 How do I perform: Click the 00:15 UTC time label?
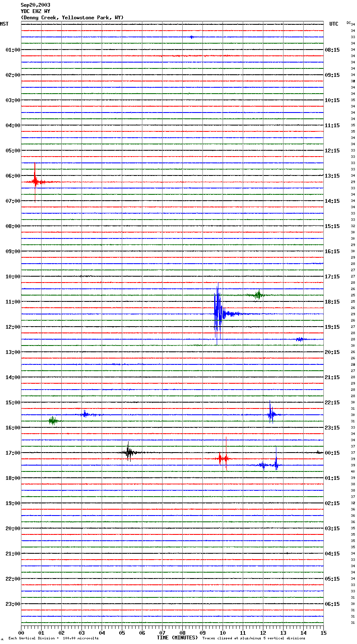pos(332,453)
